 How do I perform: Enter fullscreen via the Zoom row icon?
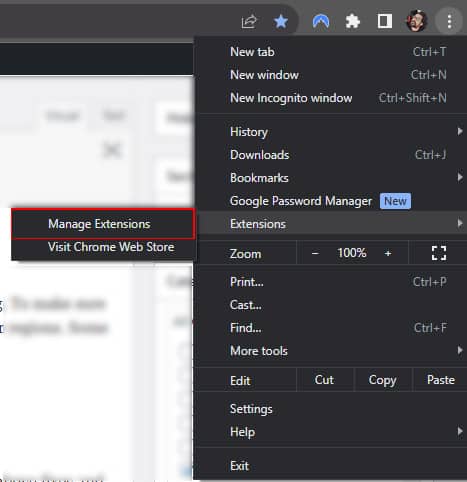pos(439,253)
